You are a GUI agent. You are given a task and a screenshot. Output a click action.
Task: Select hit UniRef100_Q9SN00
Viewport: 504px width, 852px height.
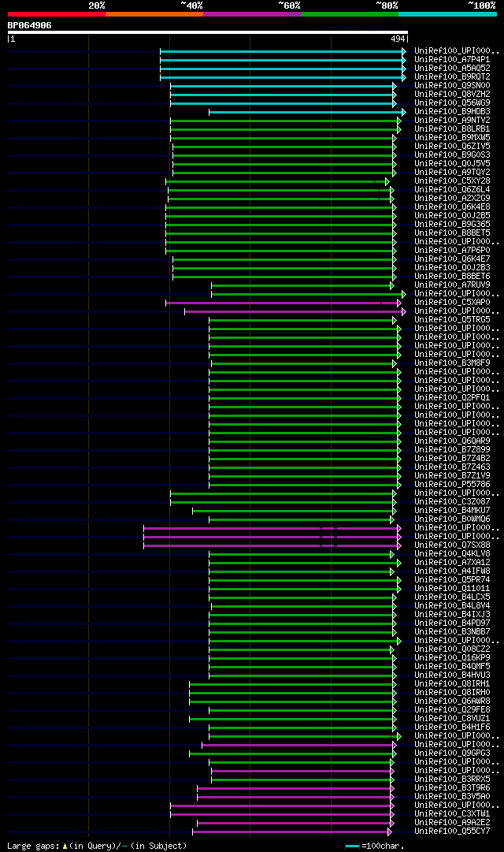452,86
